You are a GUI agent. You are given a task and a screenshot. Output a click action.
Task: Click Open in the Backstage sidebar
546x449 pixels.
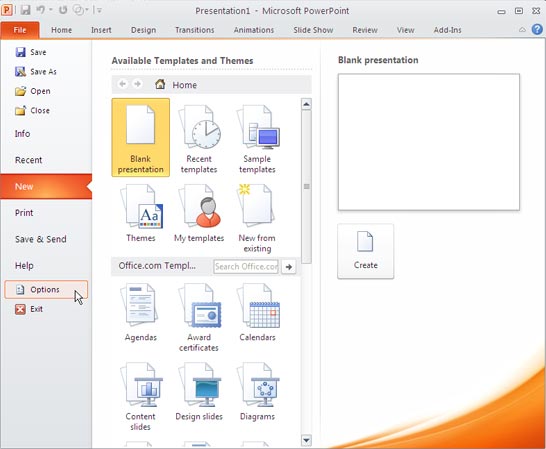(x=33, y=91)
